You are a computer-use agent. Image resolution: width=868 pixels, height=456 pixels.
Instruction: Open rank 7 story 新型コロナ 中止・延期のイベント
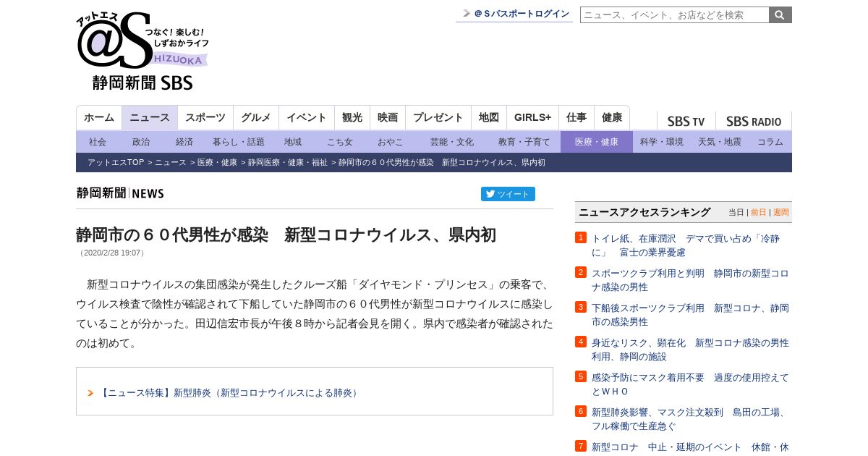[x=690, y=447]
